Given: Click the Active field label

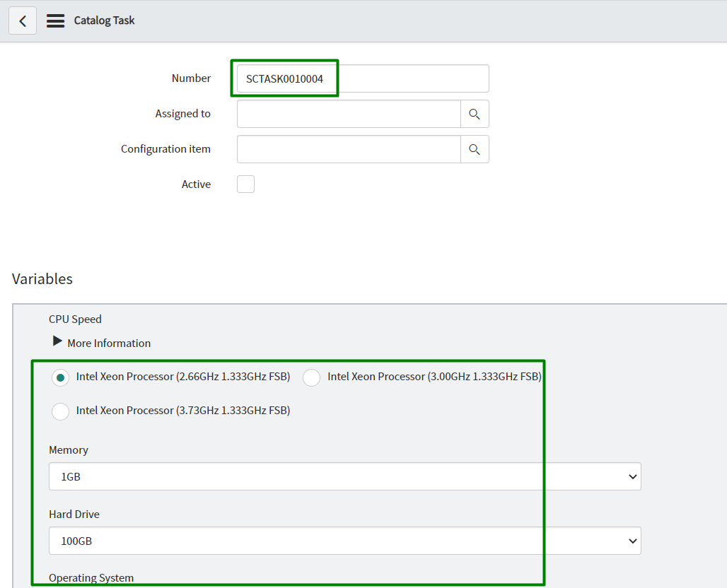Looking at the screenshot, I should 196,184.
